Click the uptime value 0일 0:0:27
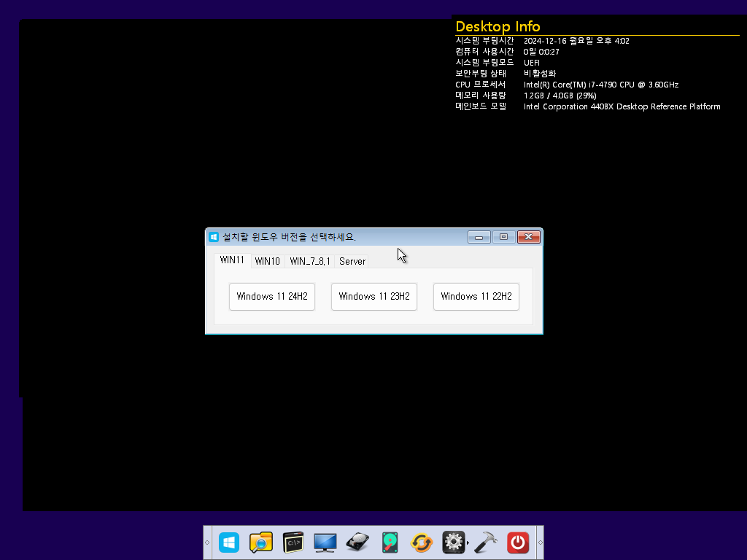 [x=541, y=52]
